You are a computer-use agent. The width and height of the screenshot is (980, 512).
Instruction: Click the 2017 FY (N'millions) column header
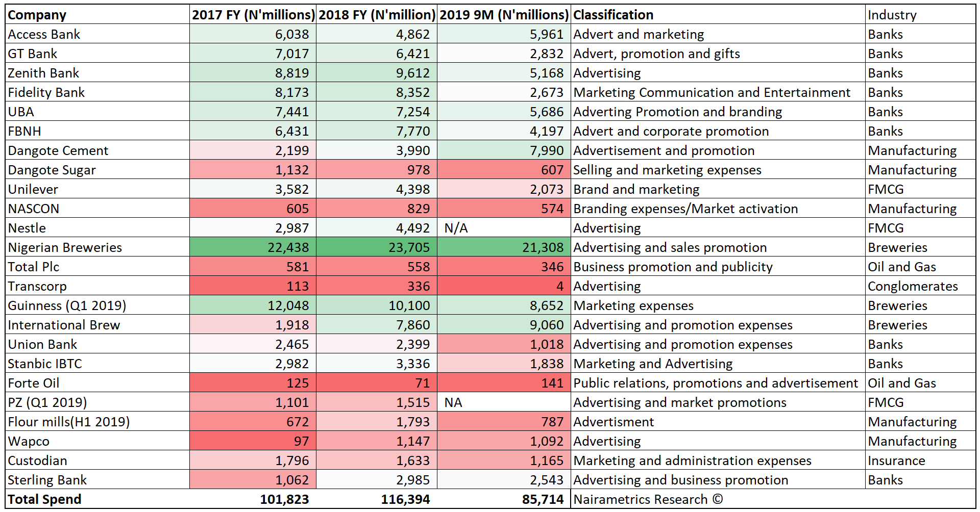(x=253, y=15)
